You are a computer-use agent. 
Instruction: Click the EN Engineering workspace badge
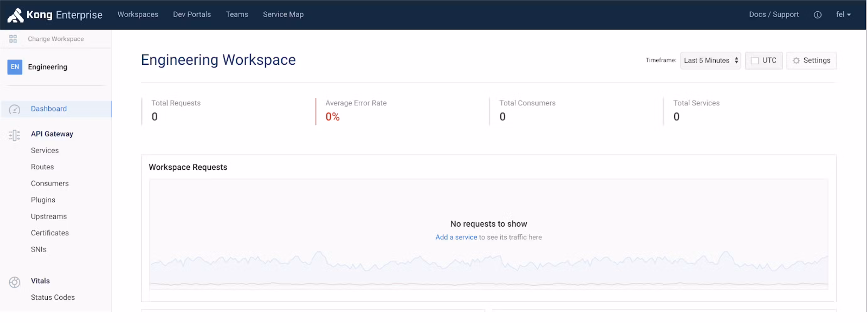15,67
